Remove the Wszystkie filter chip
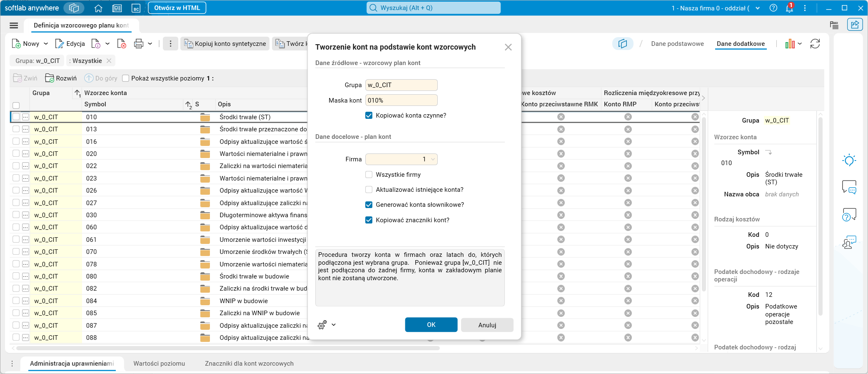Viewport: 868px width, 374px height. click(x=109, y=61)
